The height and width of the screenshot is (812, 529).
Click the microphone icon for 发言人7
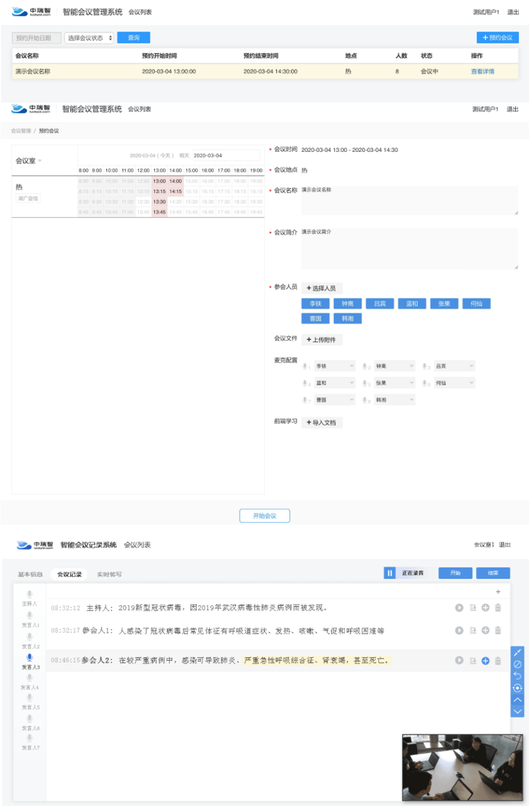point(29,738)
